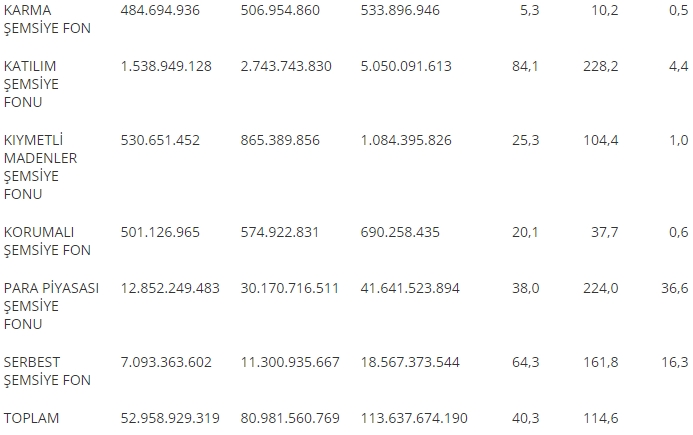This screenshot has width=693, height=435.
Task: Click the KIYMETLİ MADENLER ŞEMSİYE FONU label
Action: pos(40,167)
